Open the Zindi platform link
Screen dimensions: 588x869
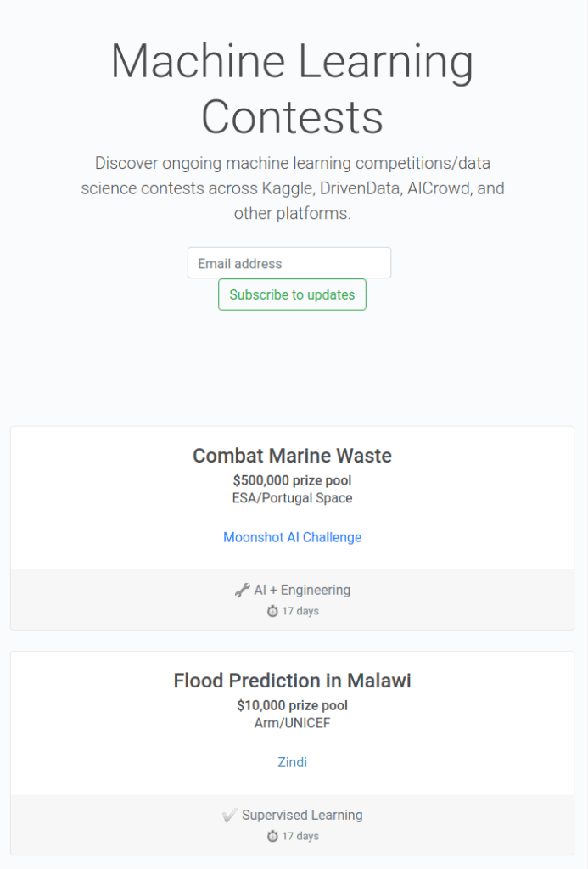pyautogui.click(x=292, y=762)
